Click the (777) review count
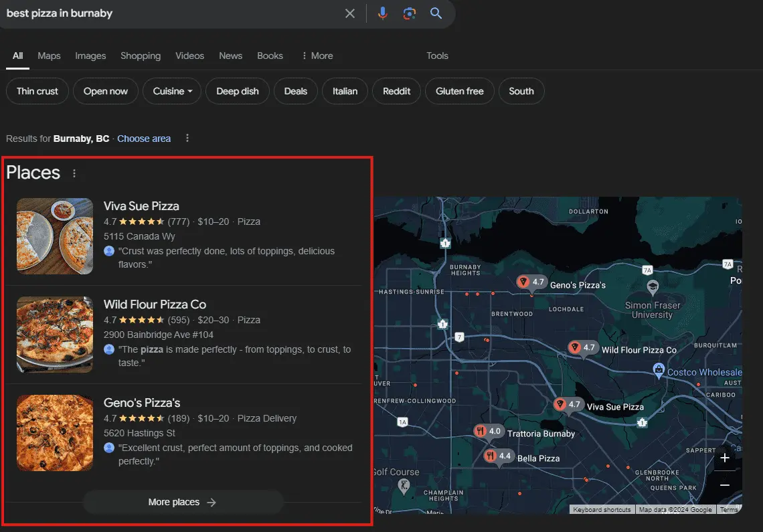The height and width of the screenshot is (532, 763). click(x=179, y=221)
